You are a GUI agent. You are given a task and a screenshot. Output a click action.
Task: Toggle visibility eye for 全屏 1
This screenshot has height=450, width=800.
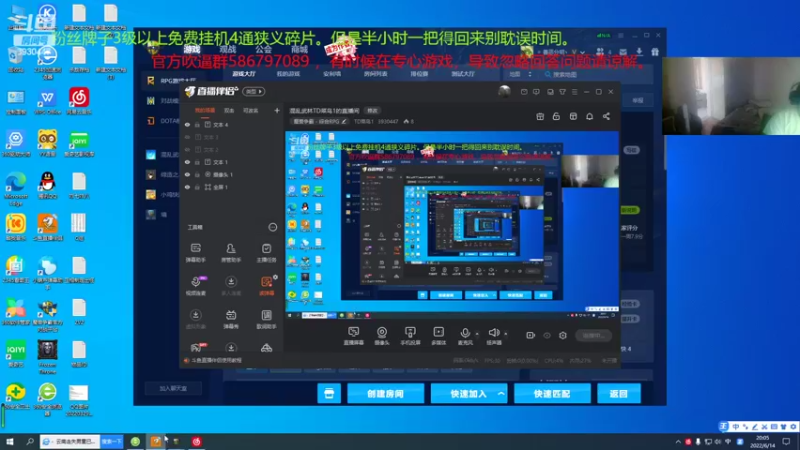(x=187, y=187)
